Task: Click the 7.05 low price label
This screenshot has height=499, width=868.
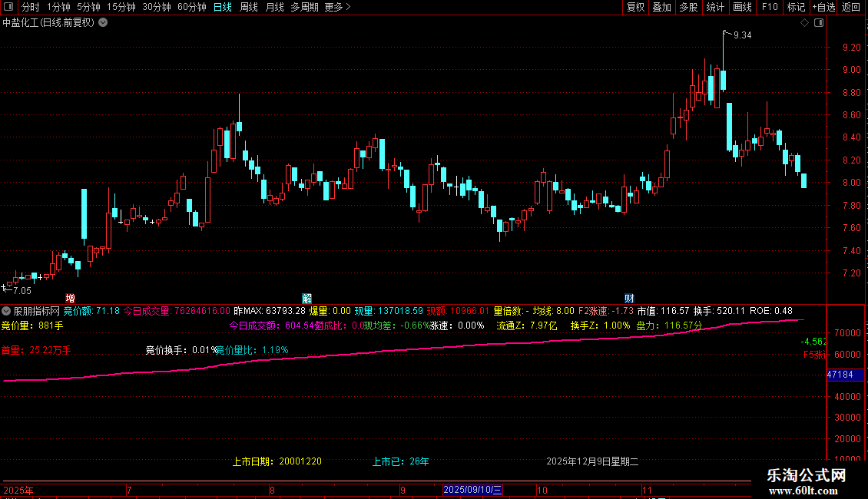Action: click(x=22, y=290)
